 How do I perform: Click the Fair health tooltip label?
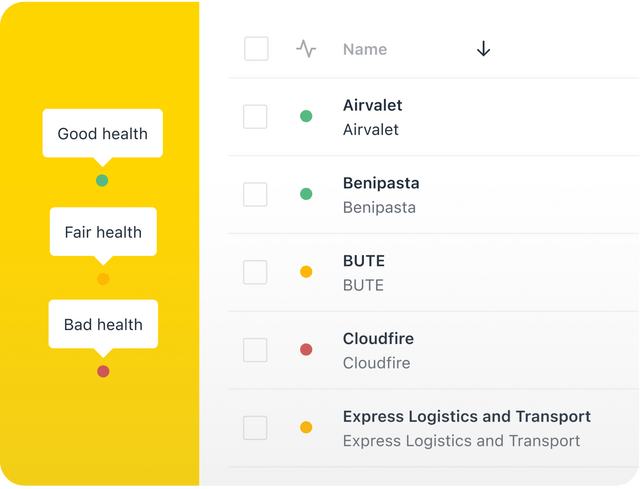(x=103, y=232)
